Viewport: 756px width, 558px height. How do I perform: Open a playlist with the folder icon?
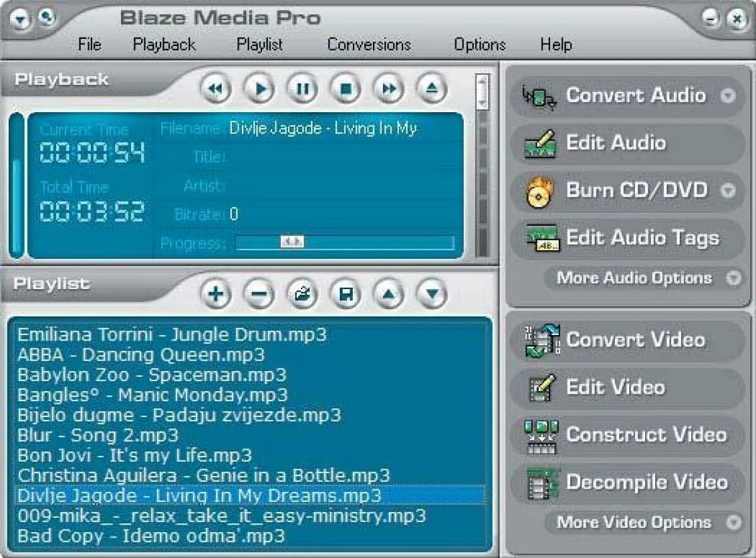pos(302,293)
